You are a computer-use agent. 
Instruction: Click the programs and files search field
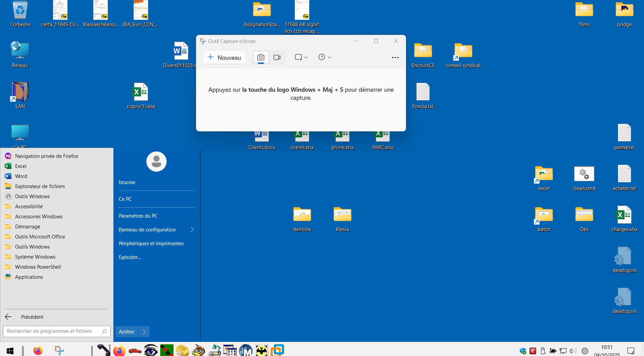(x=54, y=331)
